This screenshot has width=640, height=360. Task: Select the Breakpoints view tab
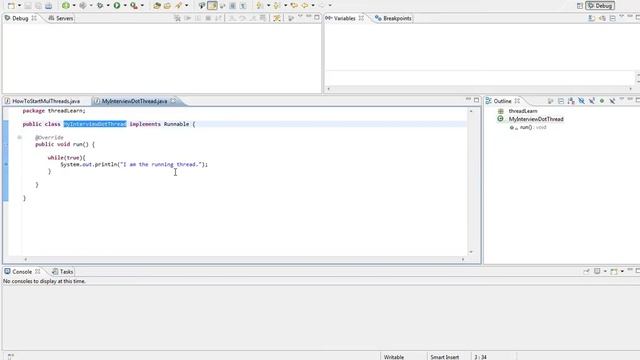click(x=393, y=18)
